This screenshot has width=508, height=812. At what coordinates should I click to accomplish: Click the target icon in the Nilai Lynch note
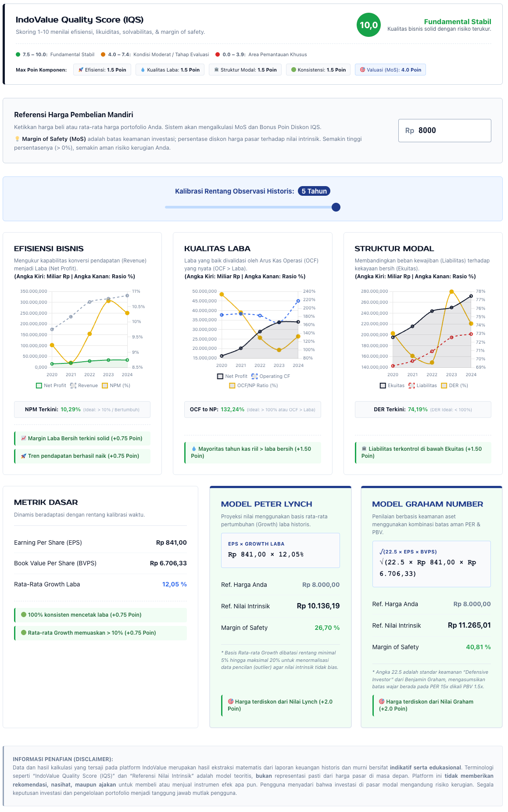(231, 702)
